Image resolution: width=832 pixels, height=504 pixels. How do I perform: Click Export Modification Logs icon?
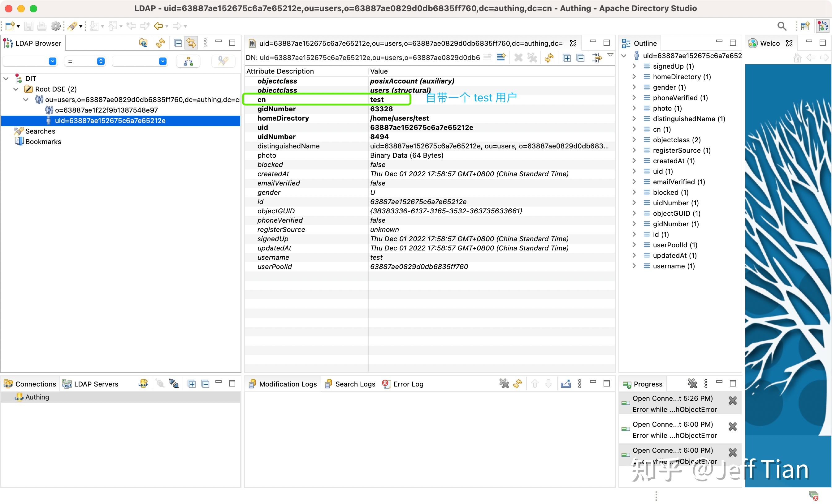[x=565, y=384]
